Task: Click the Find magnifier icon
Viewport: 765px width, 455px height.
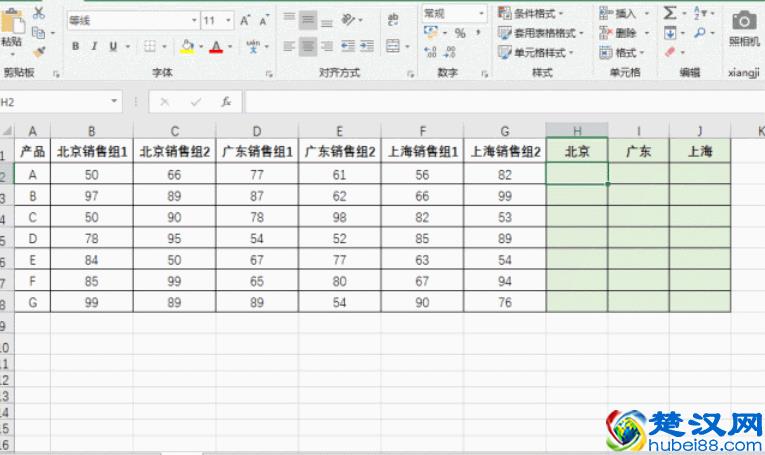Action: coord(700,33)
